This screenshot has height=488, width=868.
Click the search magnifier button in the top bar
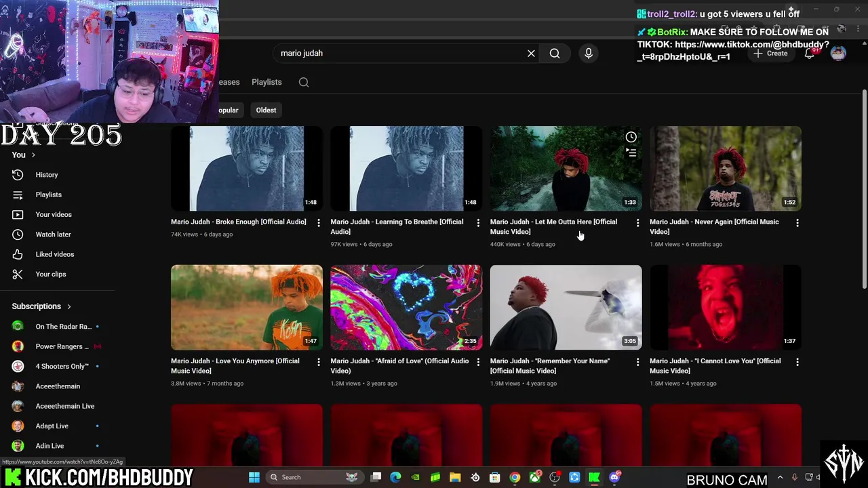point(555,53)
